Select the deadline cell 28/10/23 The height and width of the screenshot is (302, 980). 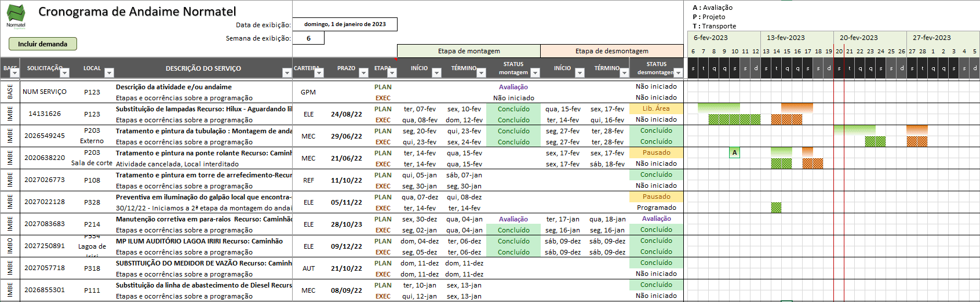(x=347, y=224)
